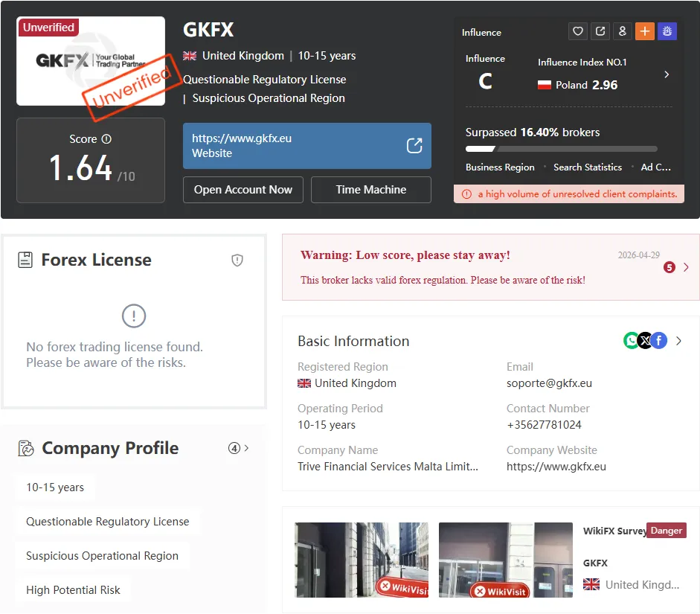Click the GKFX logo image

(91, 61)
